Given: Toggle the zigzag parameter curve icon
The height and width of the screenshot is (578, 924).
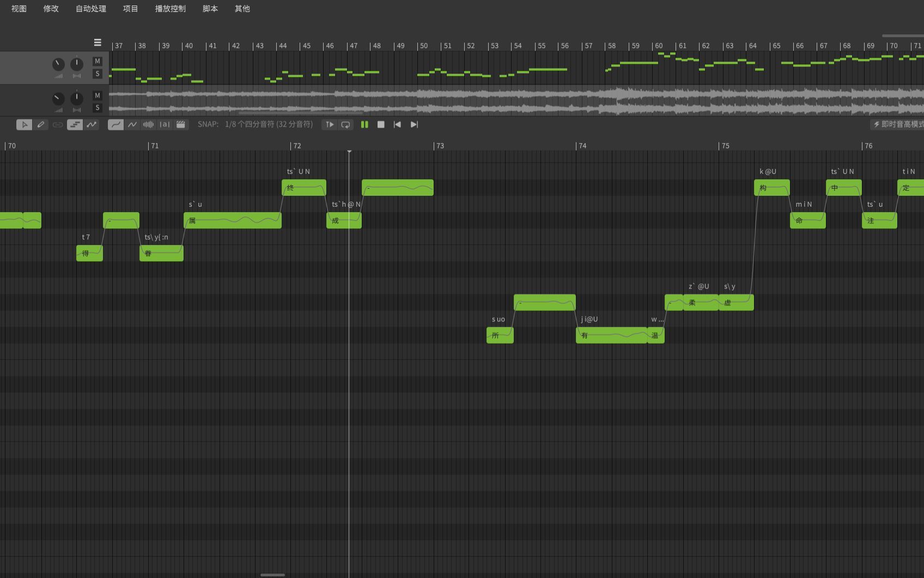Looking at the screenshot, I should click(x=132, y=125).
